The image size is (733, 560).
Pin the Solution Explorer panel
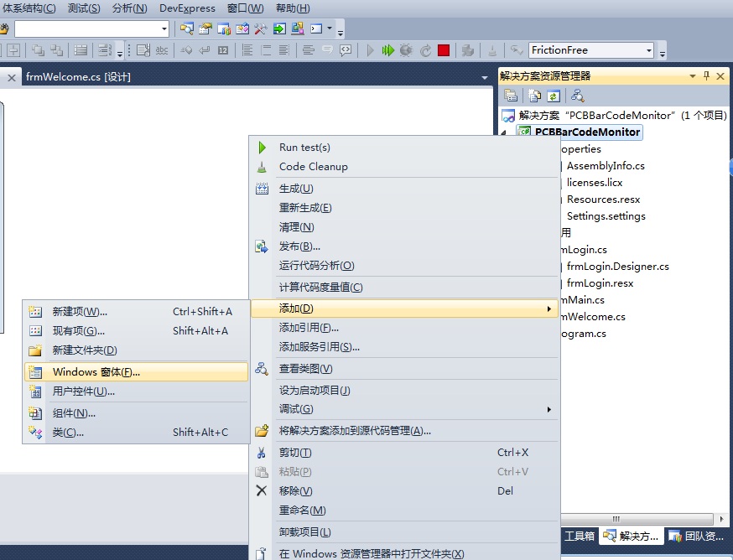tap(707, 75)
